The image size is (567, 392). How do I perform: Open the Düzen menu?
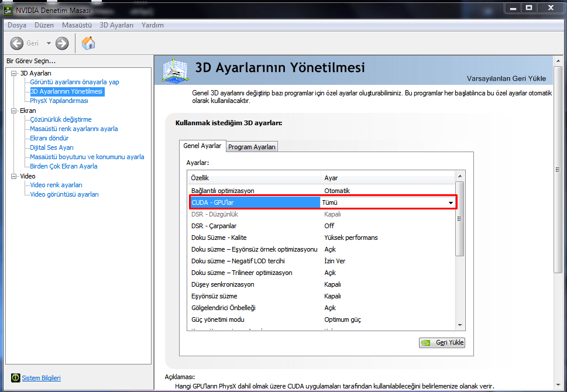click(x=44, y=25)
